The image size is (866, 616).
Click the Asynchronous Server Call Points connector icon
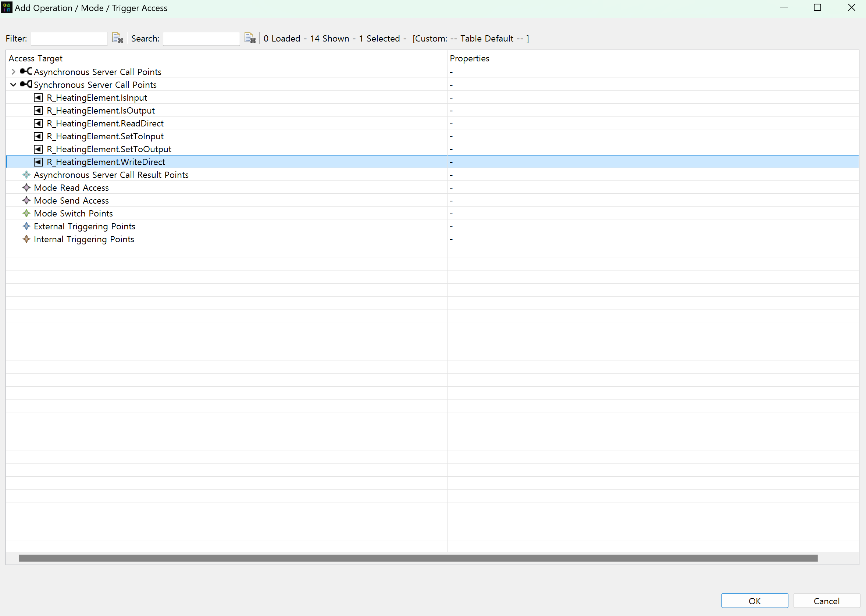pyautogui.click(x=26, y=71)
